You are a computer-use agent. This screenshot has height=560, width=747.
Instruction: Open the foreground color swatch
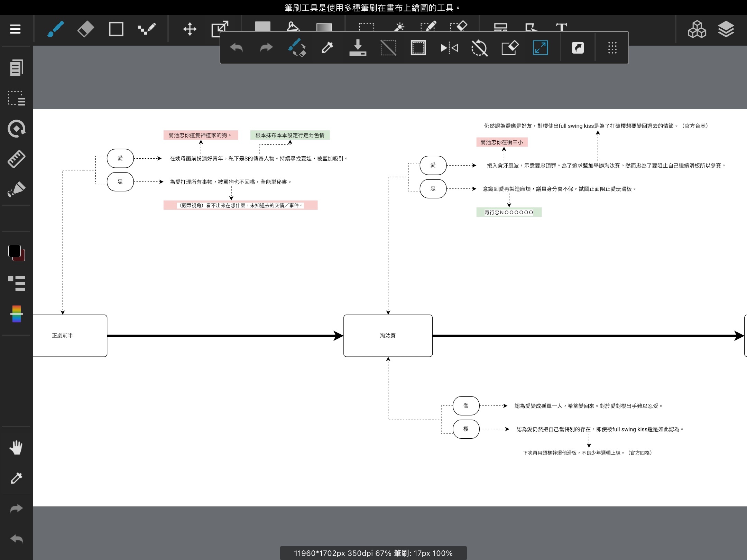coord(15,251)
